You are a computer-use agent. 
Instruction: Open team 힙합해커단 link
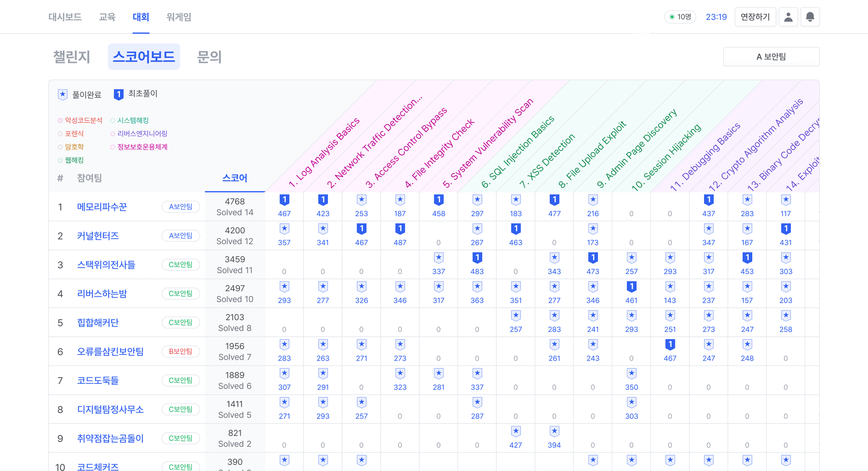pyautogui.click(x=98, y=323)
